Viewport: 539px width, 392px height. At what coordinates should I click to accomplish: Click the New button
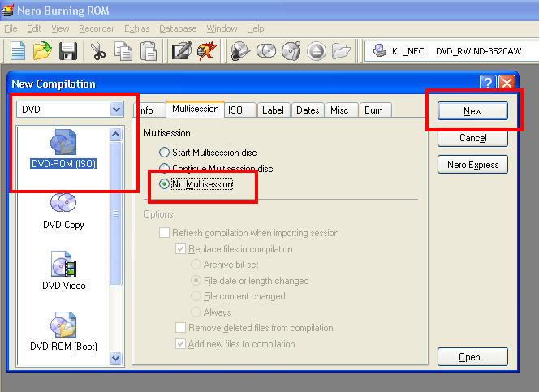click(x=472, y=111)
